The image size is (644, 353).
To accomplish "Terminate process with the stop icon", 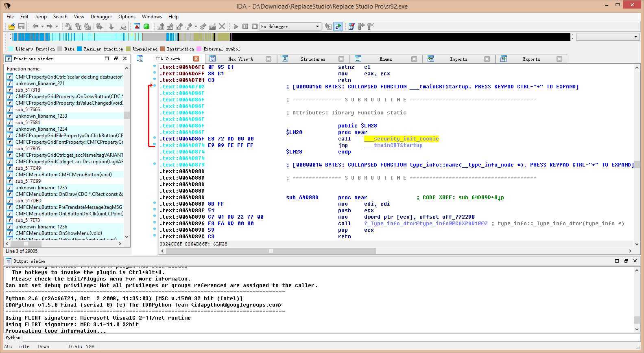I will coord(255,26).
